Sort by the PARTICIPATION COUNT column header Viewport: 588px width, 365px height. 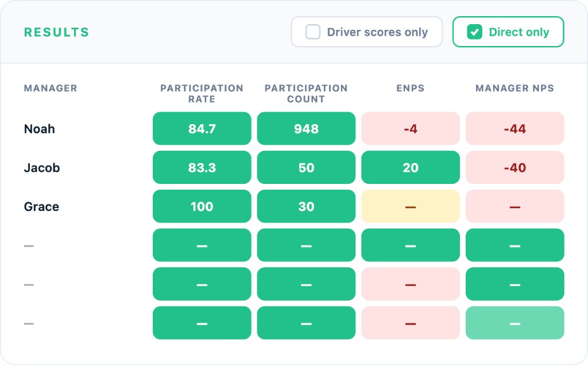click(x=306, y=93)
